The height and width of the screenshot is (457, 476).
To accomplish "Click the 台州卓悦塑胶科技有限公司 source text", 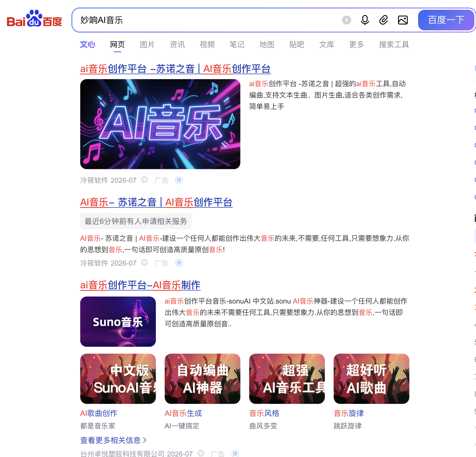I will click(122, 454).
